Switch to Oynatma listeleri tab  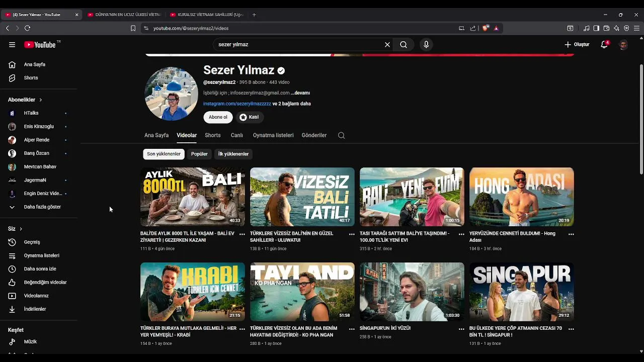[273, 135]
